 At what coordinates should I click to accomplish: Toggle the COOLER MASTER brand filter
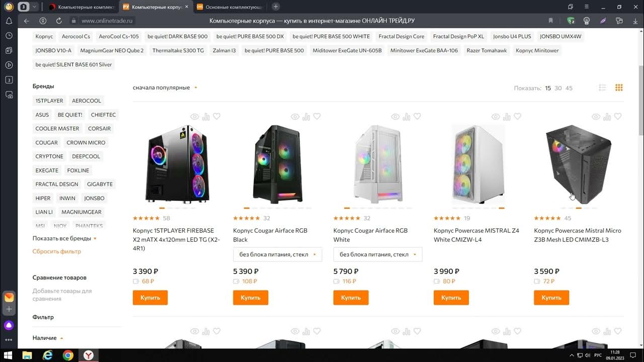click(57, 129)
